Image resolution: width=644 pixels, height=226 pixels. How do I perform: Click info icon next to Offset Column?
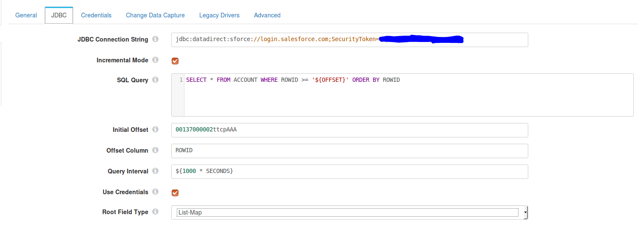pyautogui.click(x=155, y=151)
